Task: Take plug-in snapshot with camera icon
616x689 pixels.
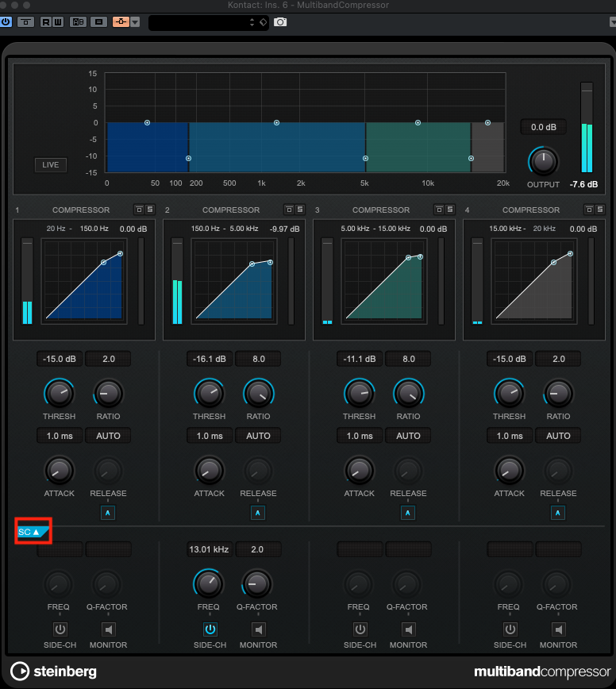Action: click(x=280, y=22)
